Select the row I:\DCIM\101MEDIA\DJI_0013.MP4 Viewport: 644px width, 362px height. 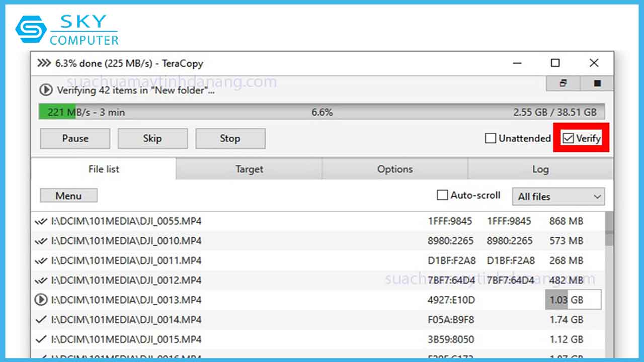(x=317, y=300)
